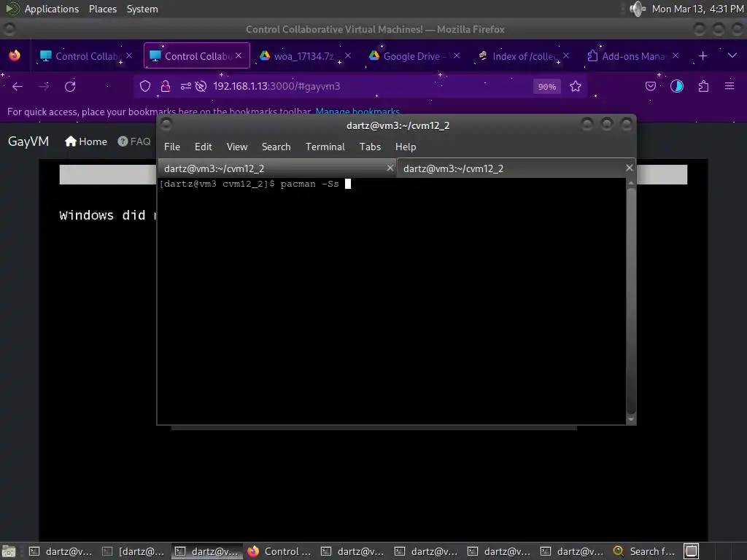Viewport: 747px width, 560px height.
Task: Open the Home link on GayVM page
Action: tap(86, 141)
